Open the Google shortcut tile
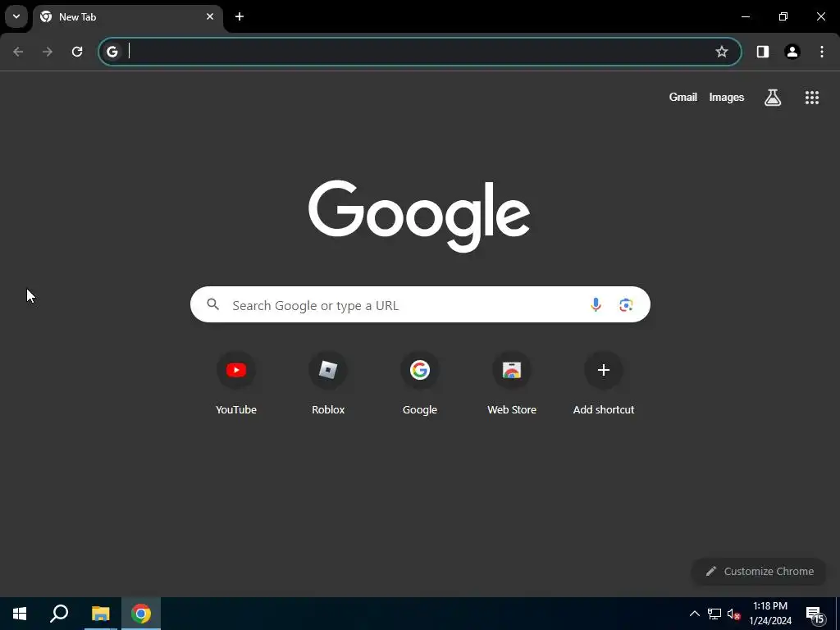Viewport: 840px width, 630px height. [419, 383]
